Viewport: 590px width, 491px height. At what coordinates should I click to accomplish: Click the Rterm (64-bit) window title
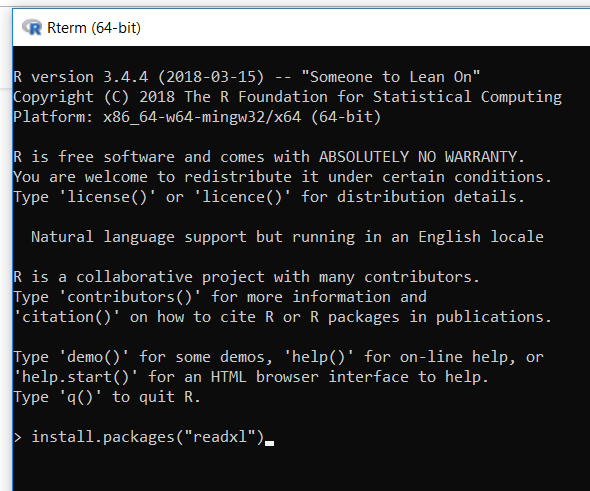pyautogui.click(x=94, y=28)
